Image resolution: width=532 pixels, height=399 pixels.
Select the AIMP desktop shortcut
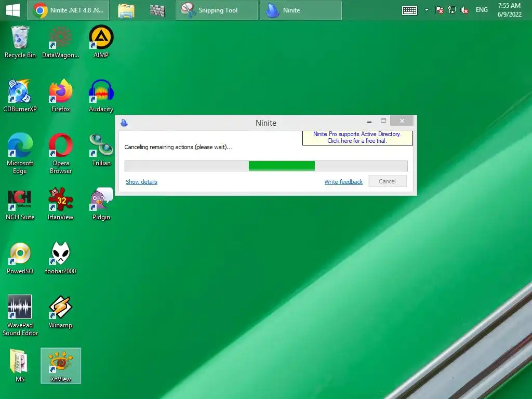pyautogui.click(x=101, y=43)
